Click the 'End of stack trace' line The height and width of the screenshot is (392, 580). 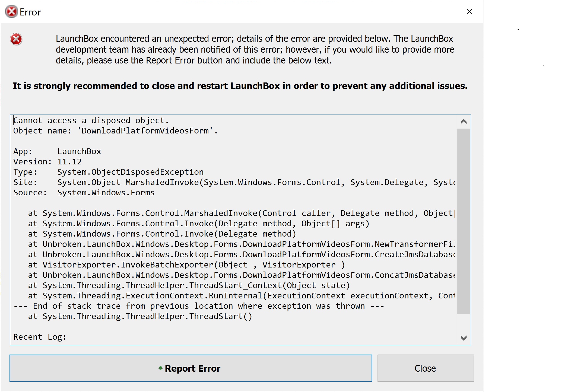click(x=199, y=306)
